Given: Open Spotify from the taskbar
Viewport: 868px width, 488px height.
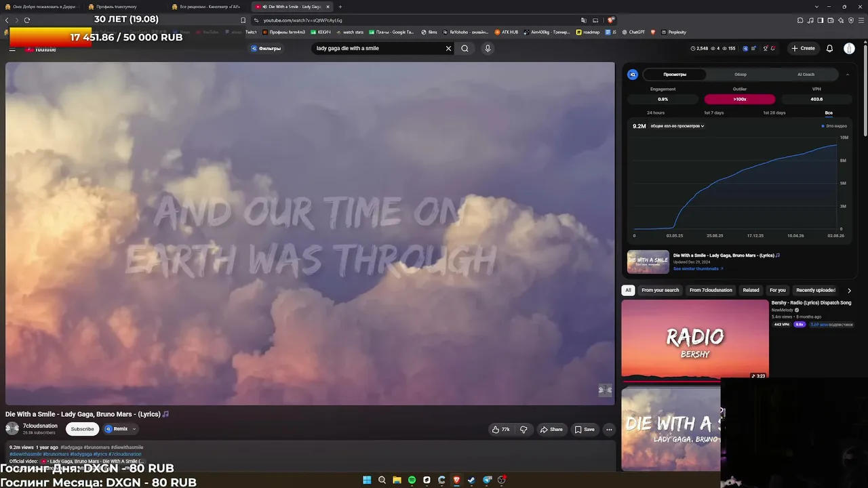Looking at the screenshot, I should point(412,480).
